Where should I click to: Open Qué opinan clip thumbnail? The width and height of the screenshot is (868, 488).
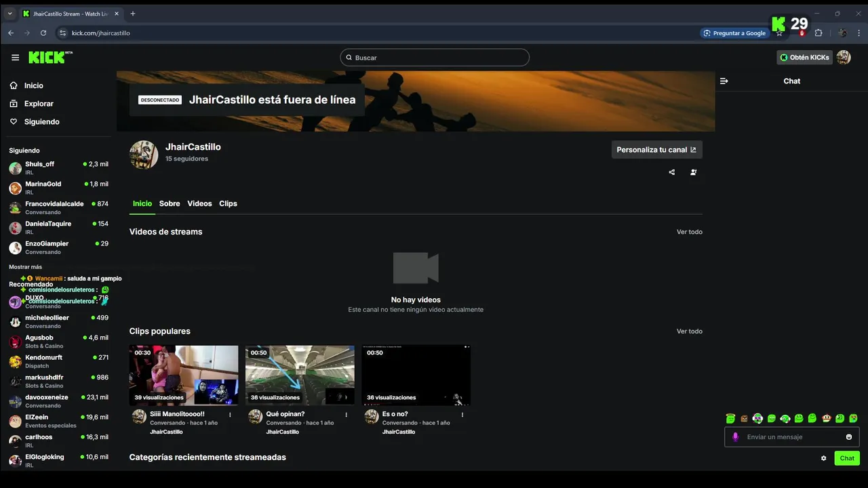coord(300,375)
